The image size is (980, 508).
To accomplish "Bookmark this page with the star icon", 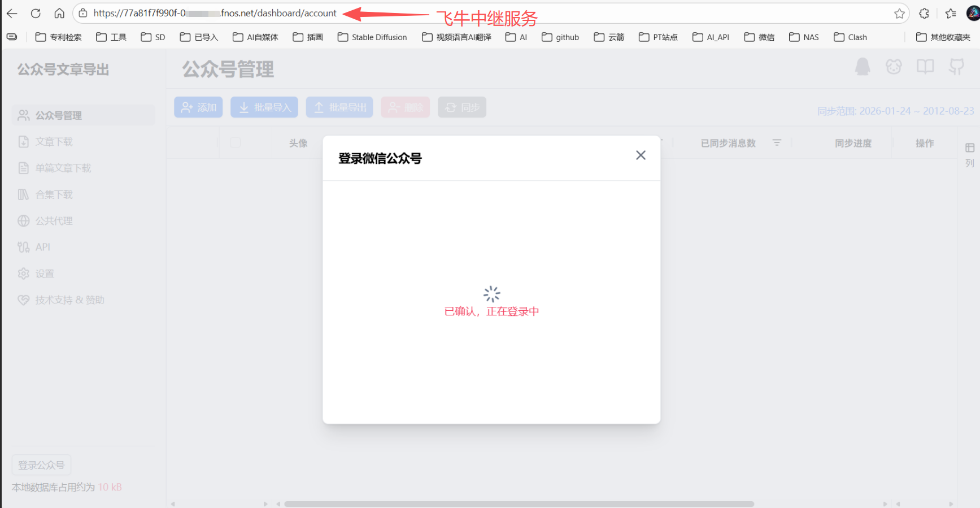I will tap(899, 14).
